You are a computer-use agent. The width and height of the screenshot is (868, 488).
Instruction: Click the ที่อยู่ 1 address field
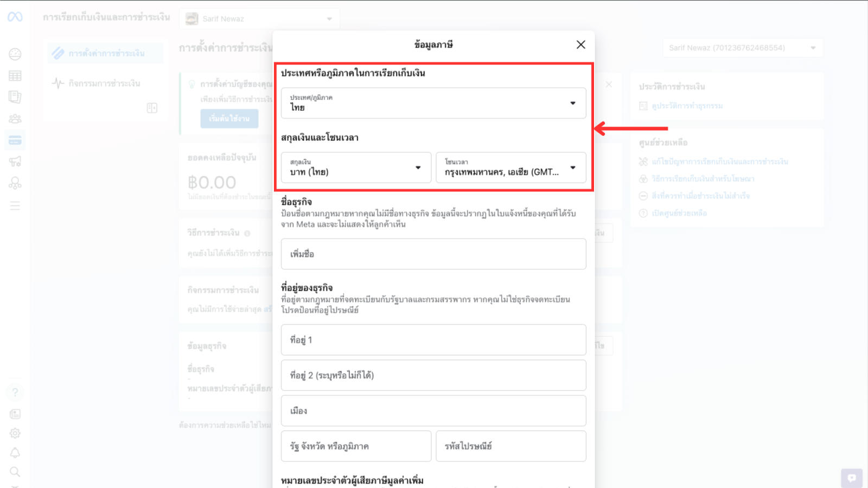[433, 340]
